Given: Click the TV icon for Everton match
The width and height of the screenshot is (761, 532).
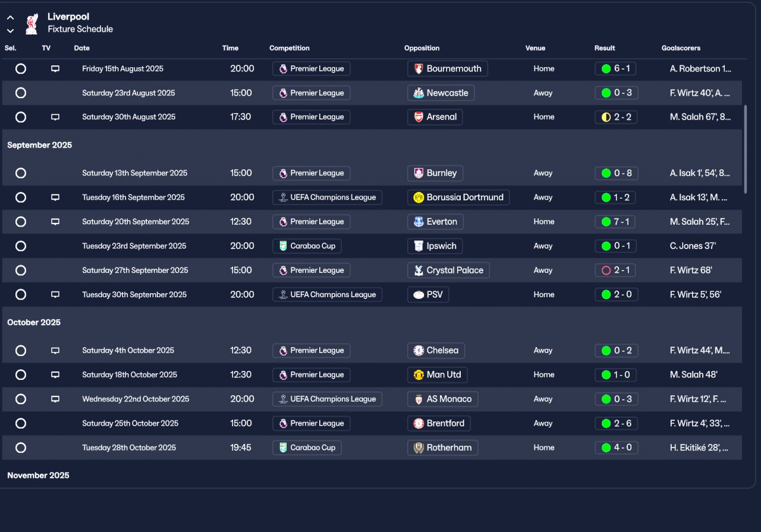Looking at the screenshot, I should [55, 222].
